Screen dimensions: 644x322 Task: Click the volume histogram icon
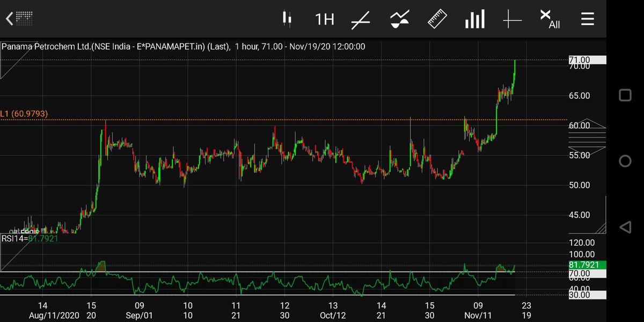coord(474,19)
